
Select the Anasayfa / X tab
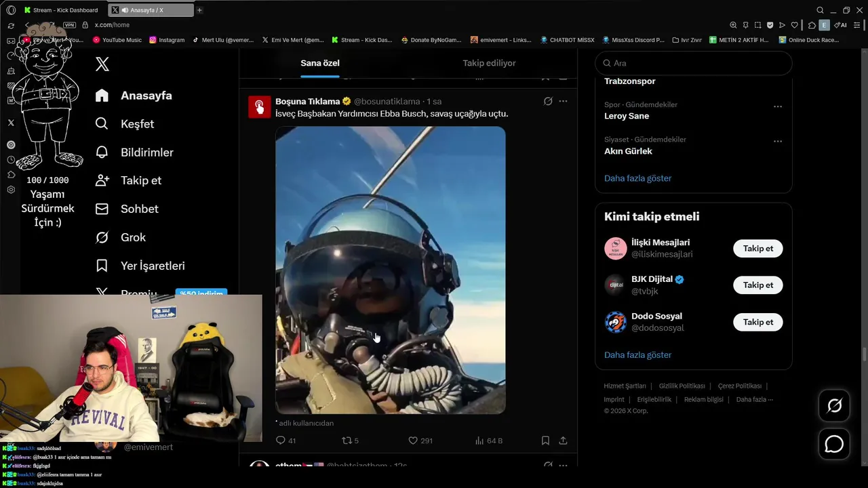pyautogui.click(x=151, y=10)
